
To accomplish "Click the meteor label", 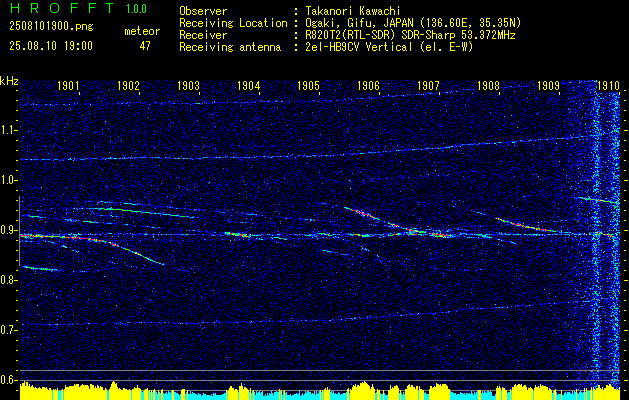I will [142, 31].
